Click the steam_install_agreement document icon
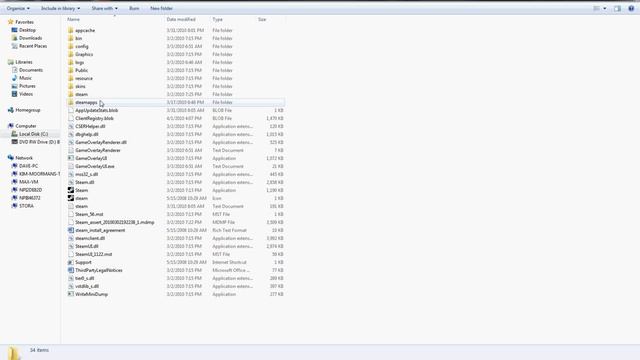Screen dimensions: 640x360 click(x=71, y=230)
